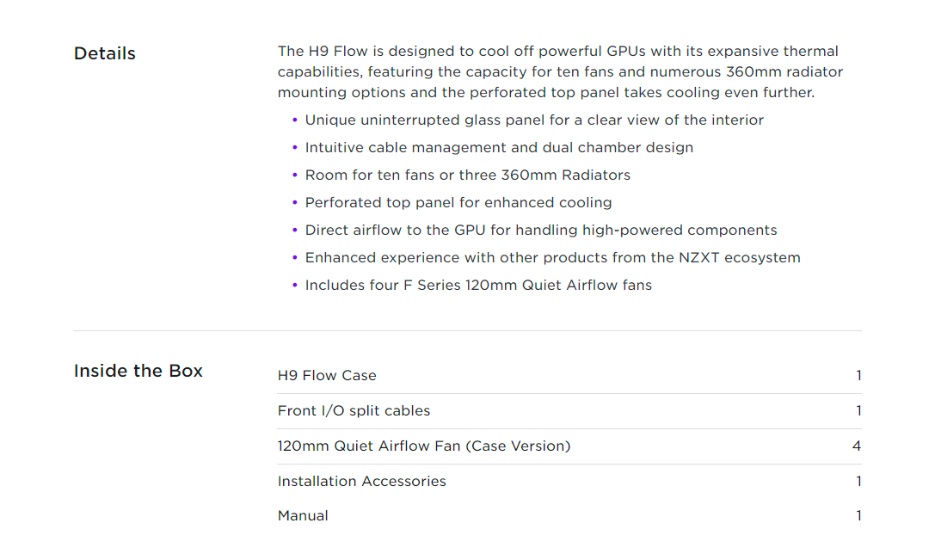Screen dimensions: 935x560
Task: Click the NZXT ecosystem bullet text
Action: click(553, 258)
